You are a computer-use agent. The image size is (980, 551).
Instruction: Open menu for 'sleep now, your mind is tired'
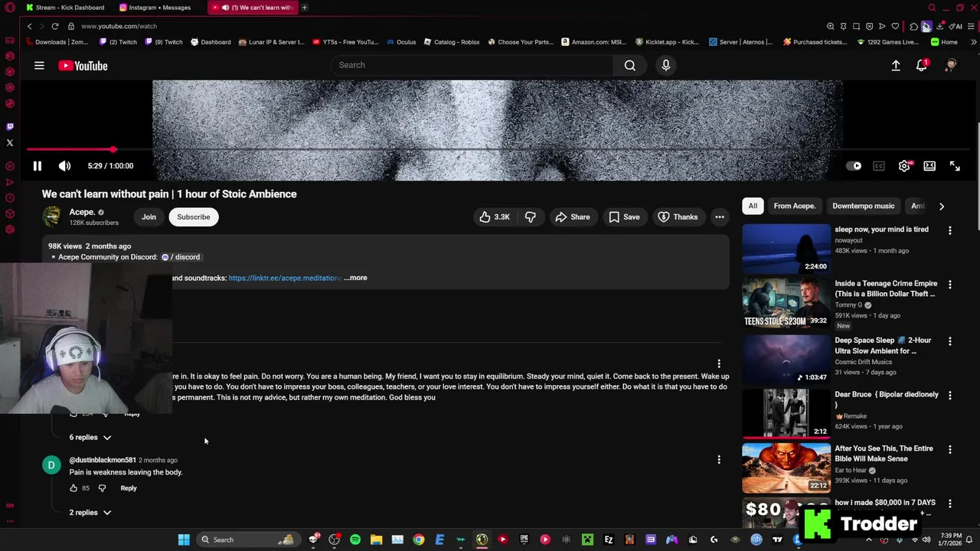tap(949, 230)
